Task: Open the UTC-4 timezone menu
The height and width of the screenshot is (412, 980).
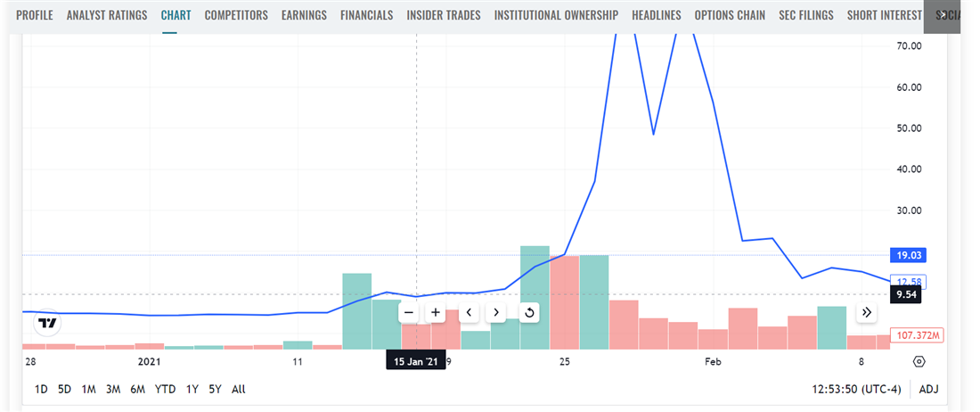Action: (x=853, y=390)
